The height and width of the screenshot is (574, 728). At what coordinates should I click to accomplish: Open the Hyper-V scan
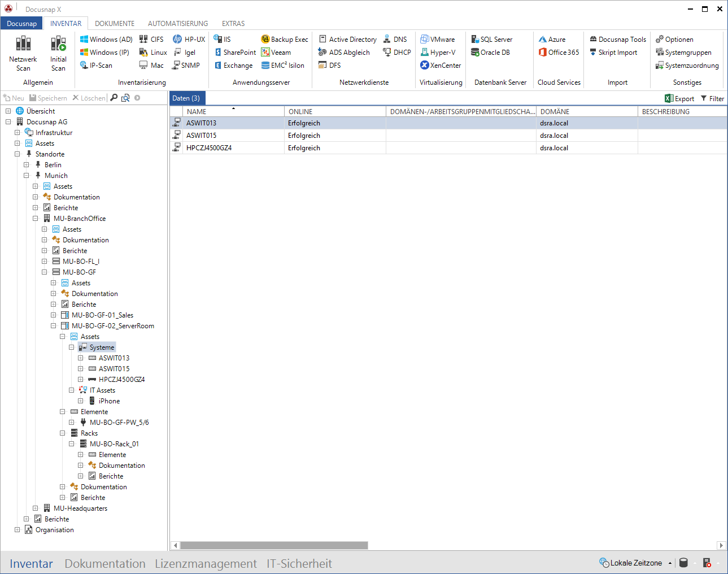(x=438, y=53)
